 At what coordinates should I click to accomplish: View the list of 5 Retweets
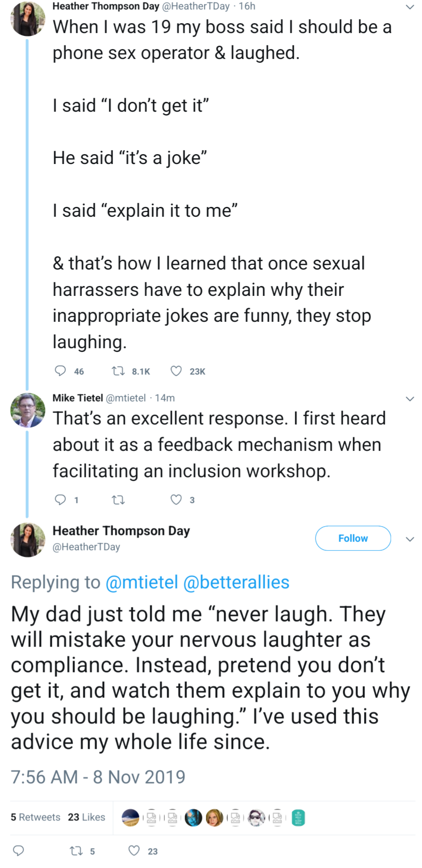pos(35,817)
